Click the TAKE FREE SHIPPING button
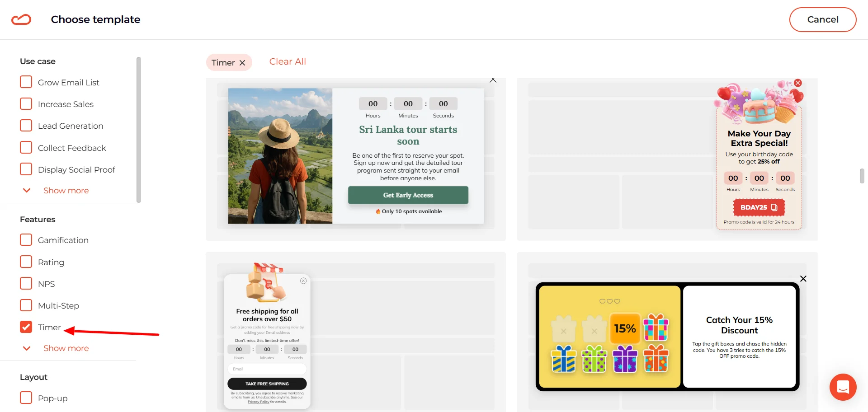 [267, 384]
